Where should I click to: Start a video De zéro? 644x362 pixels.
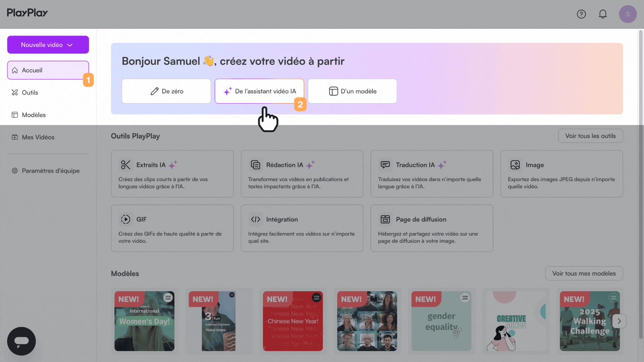[x=166, y=91]
